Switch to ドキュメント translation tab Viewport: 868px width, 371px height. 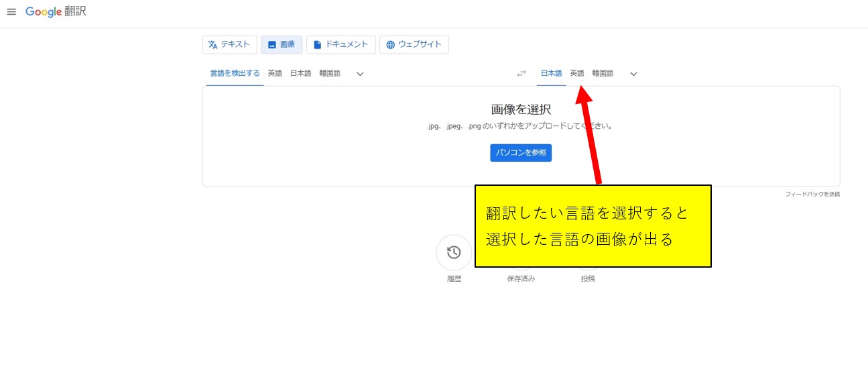[x=340, y=45]
